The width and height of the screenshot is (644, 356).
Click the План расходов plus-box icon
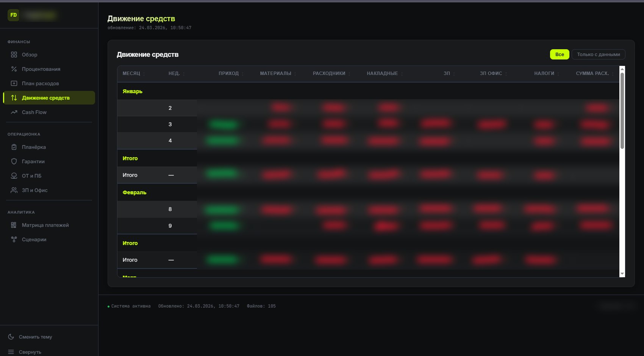[x=14, y=83]
